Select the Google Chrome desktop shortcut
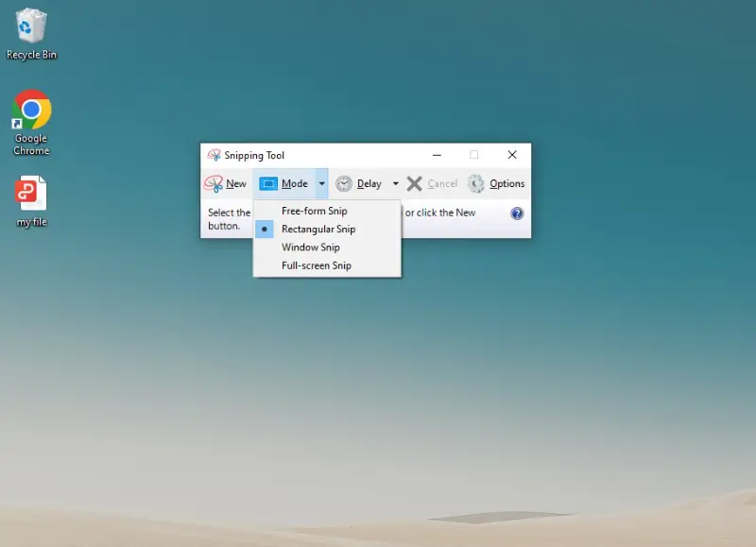 click(x=31, y=111)
